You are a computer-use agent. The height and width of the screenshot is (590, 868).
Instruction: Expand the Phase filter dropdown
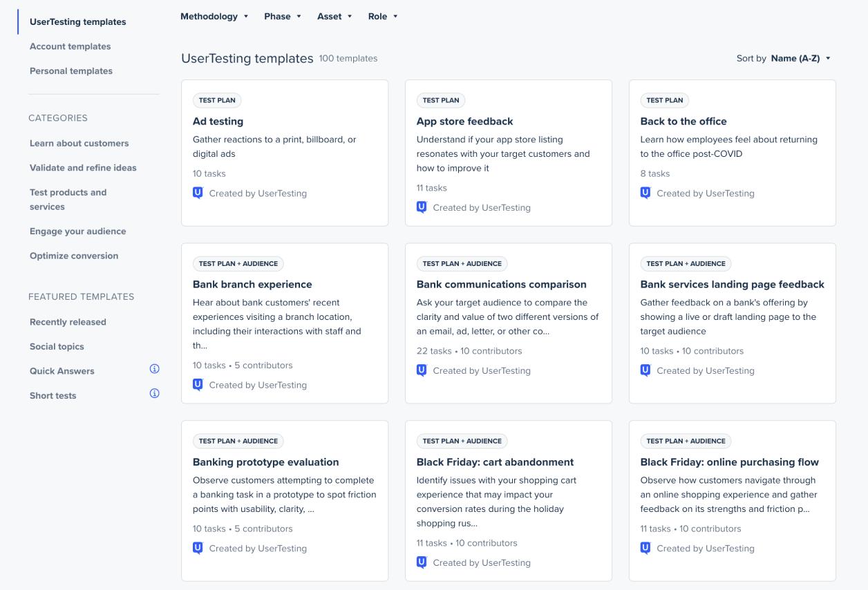[x=283, y=17]
